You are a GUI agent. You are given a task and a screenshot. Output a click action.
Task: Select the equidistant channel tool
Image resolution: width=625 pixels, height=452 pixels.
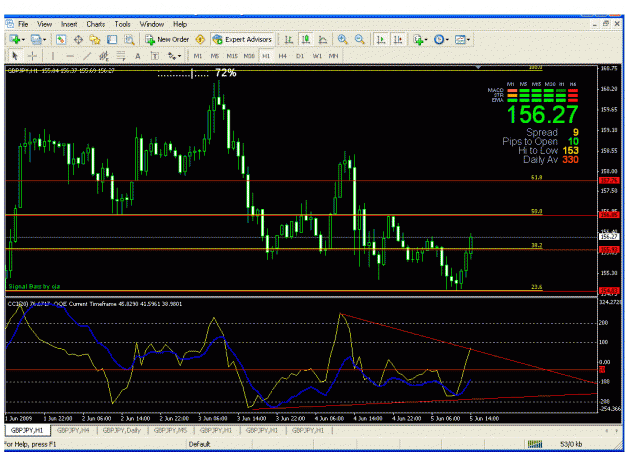[x=104, y=56]
